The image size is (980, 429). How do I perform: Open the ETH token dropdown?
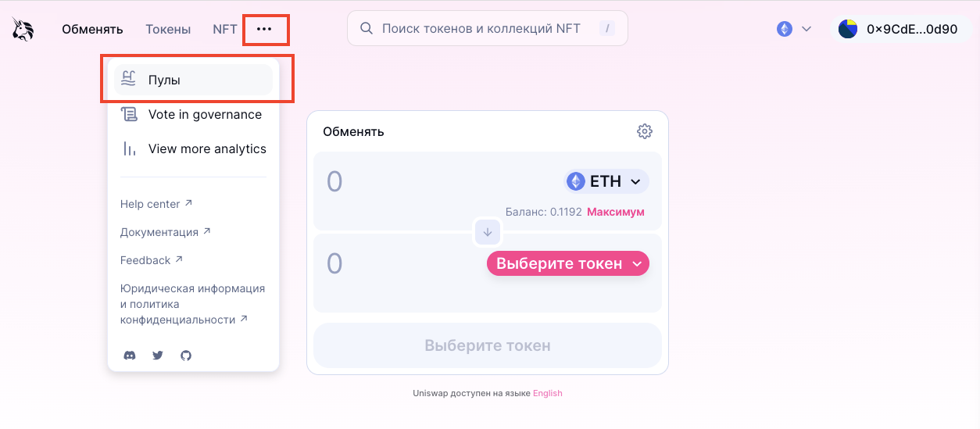606,181
